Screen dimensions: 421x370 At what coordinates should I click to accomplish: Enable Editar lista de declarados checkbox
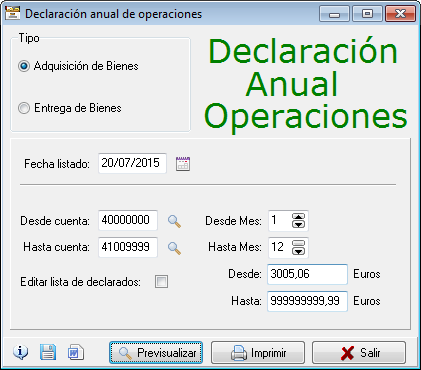click(x=161, y=282)
